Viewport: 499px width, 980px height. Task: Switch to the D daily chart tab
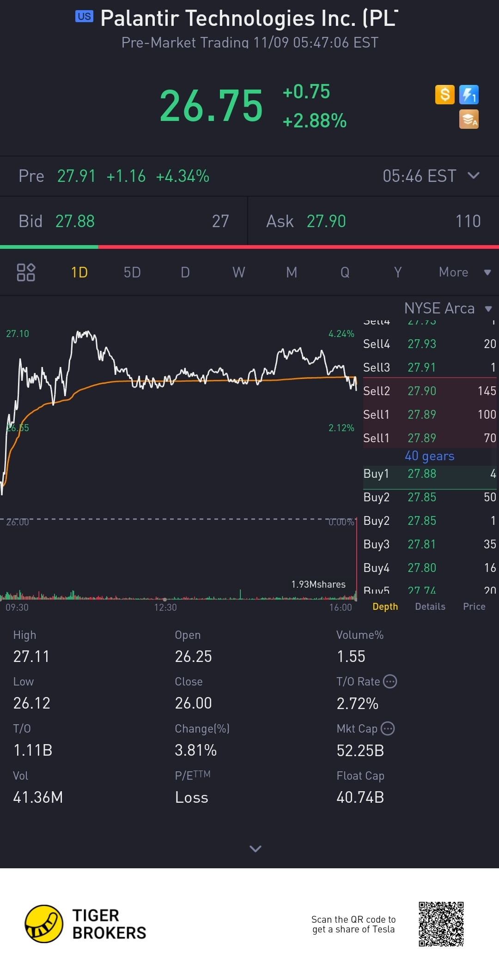tap(185, 272)
